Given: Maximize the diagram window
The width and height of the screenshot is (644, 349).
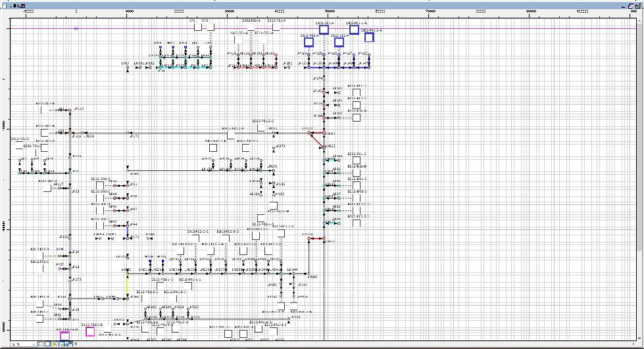Looking at the screenshot, I should pos(632,5).
